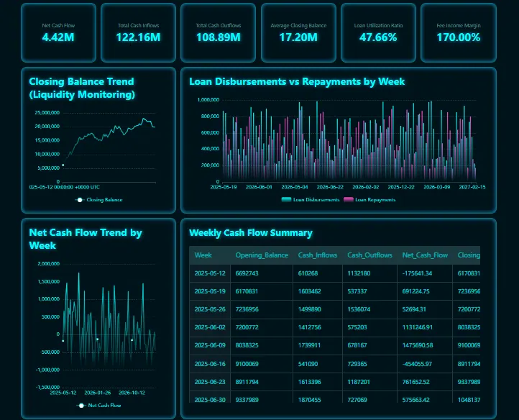Select the Cash_Outflows column header
Screen dimensions: 519x420
point(369,255)
